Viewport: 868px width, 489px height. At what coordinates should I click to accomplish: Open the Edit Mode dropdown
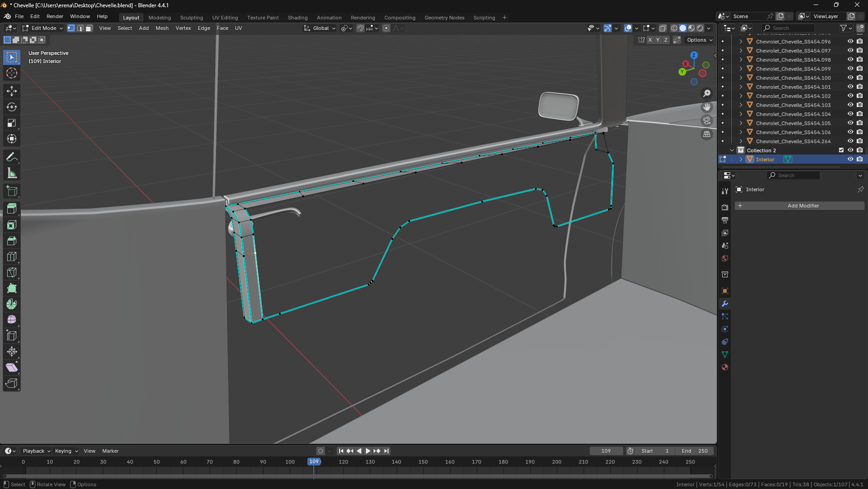43,28
